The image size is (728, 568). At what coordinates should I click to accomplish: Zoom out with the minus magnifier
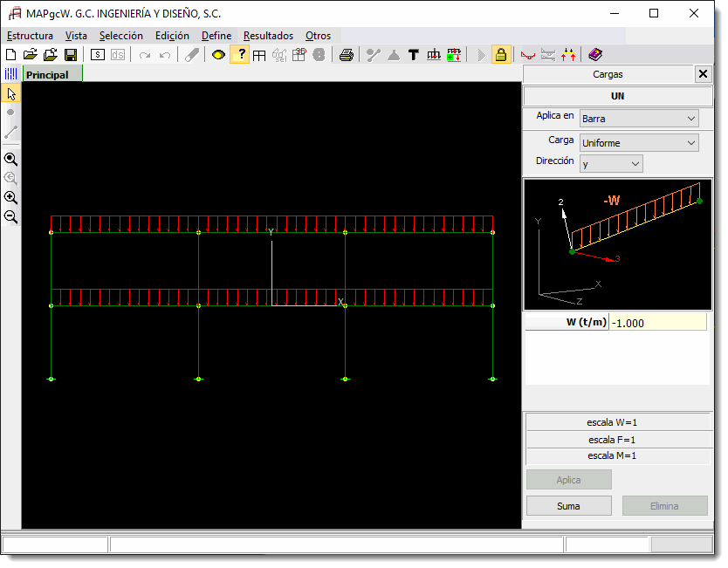click(x=10, y=216)
